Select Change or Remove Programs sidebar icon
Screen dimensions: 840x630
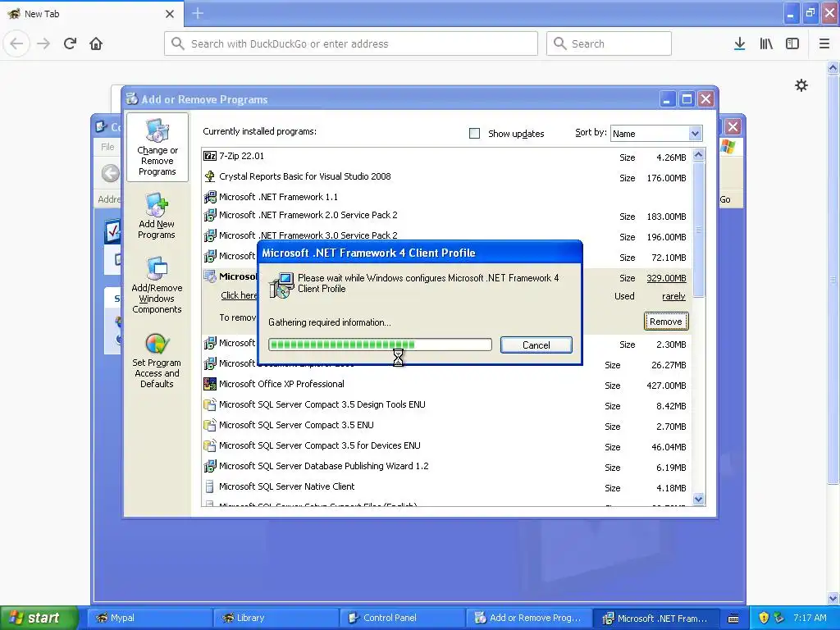pos(157,148)
